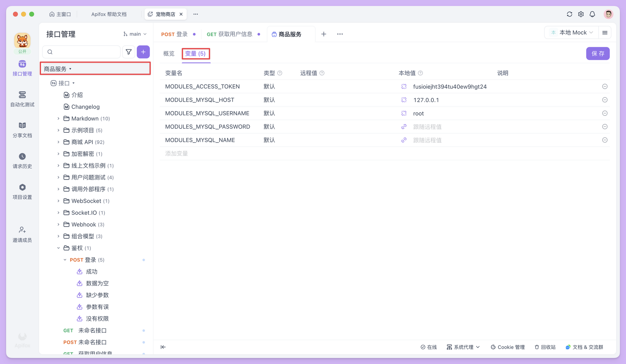Click the help icon beside 远程值
The width and height of the screenshot is (626, 364).
click(x=322, y=73)
